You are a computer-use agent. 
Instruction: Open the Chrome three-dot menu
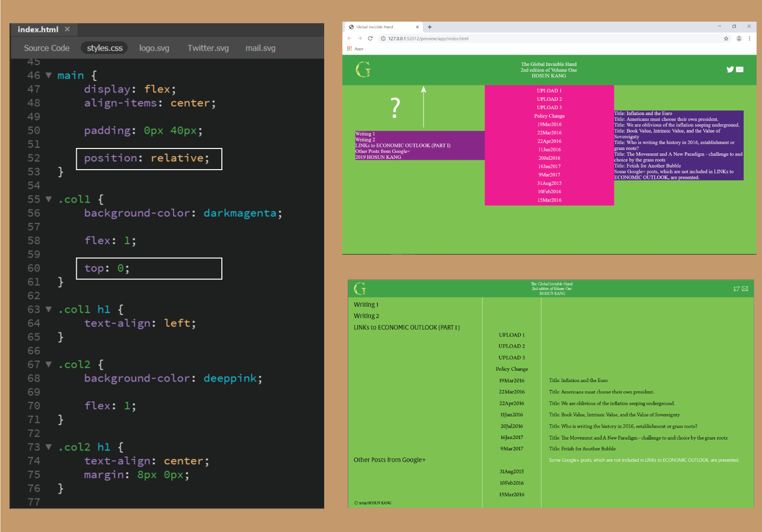click(749, 38)
